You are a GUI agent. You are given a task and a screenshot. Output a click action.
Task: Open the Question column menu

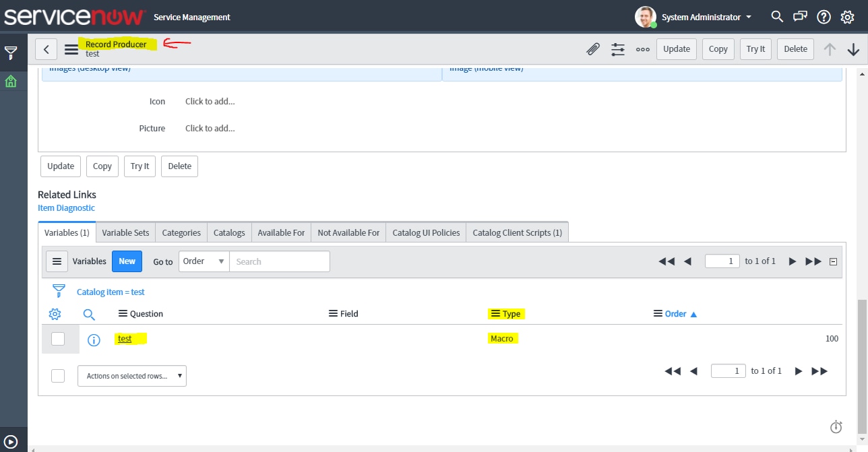tap(123, 314)
